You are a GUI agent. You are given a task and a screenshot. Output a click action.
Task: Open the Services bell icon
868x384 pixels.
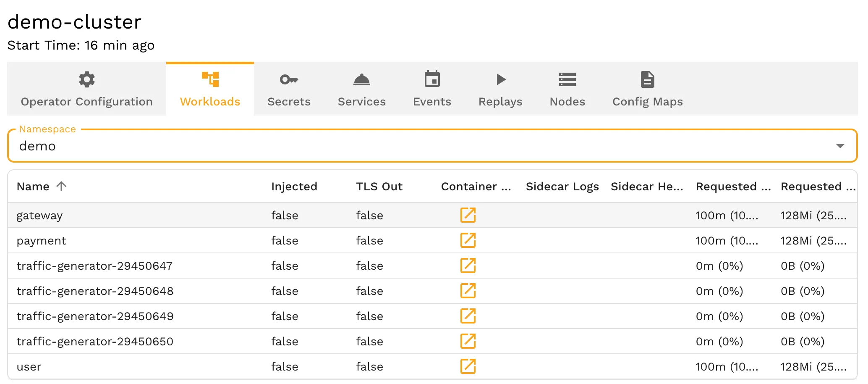click(x=361, y=79)
